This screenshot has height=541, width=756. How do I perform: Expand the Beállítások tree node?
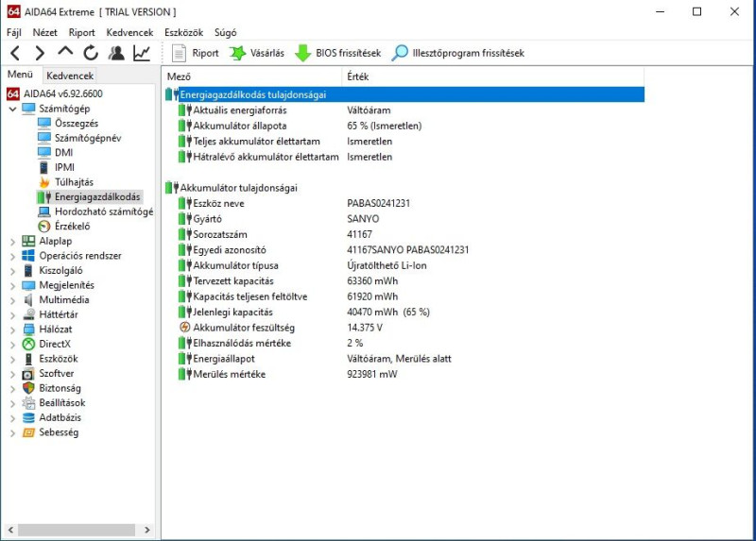pos(12,403)
